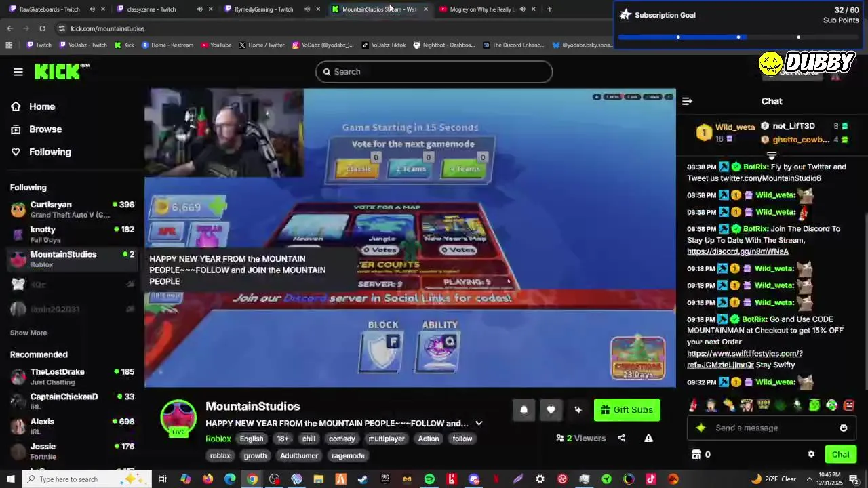Click Chrome back arrow
The image size is (868, 488).
coord(9,28)
